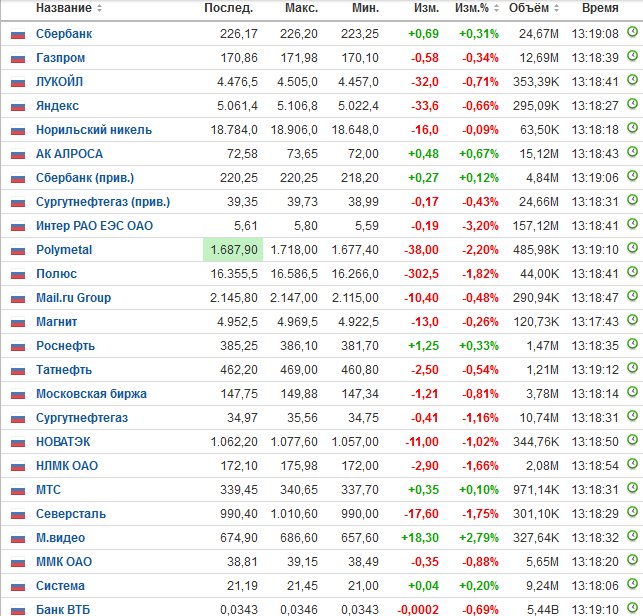643x616 pixels.
Task: Click the Макс. column header
Action: click(x=301, y=8)
